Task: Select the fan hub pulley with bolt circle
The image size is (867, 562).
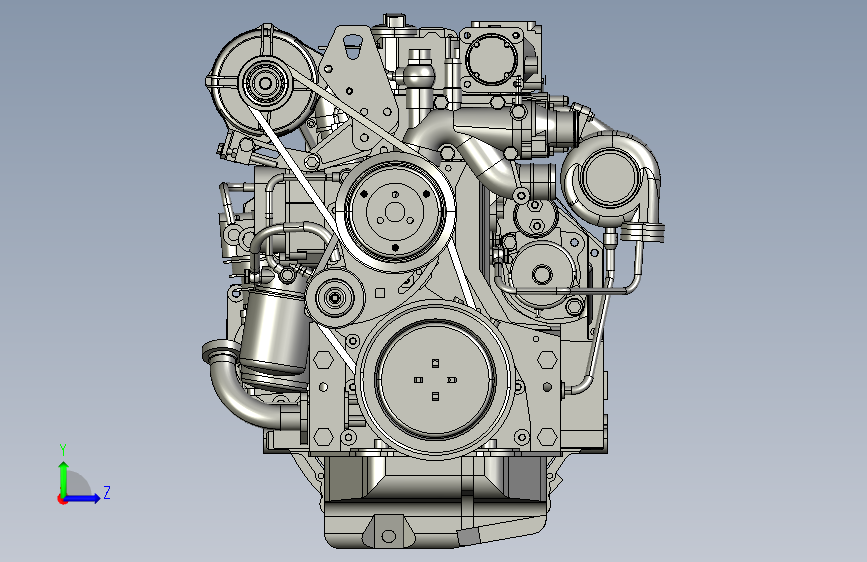Action: [395, 212]
